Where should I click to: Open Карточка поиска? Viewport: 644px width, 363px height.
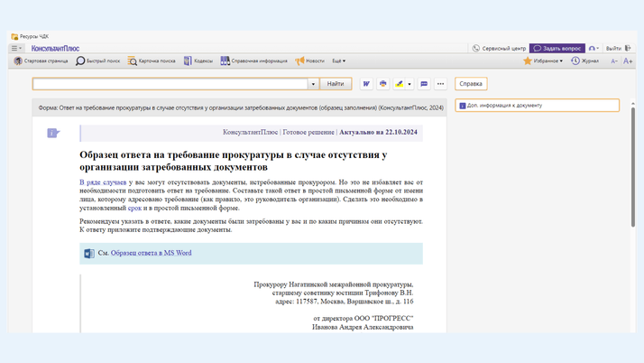[x=152, y=60]
